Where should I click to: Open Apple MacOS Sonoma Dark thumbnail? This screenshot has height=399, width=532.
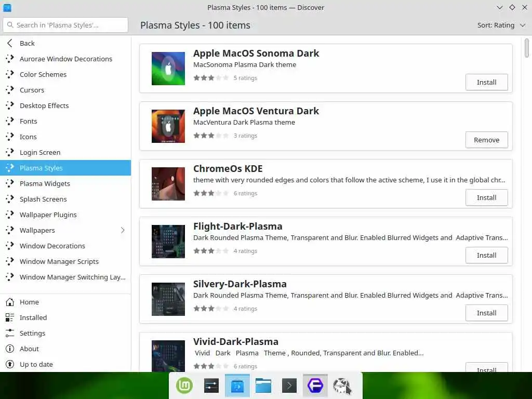(168, 69)
